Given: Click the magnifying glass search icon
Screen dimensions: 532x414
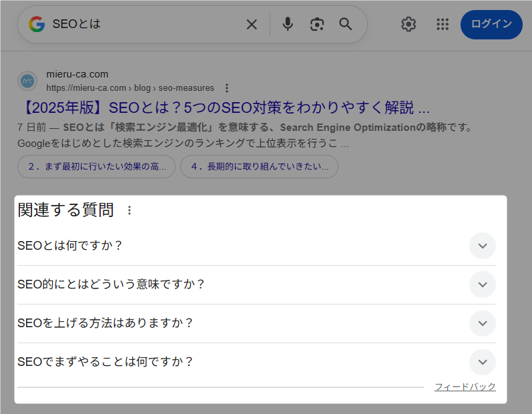Looking at the screenshot, I should point(345,25).
